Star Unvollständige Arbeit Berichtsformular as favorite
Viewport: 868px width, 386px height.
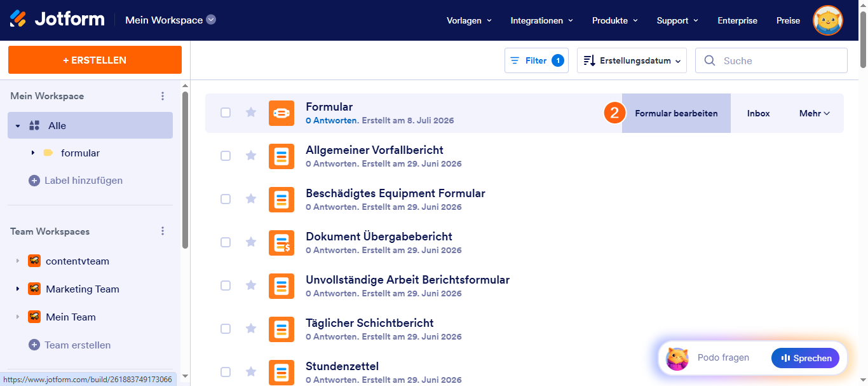(x=251, y=286)
